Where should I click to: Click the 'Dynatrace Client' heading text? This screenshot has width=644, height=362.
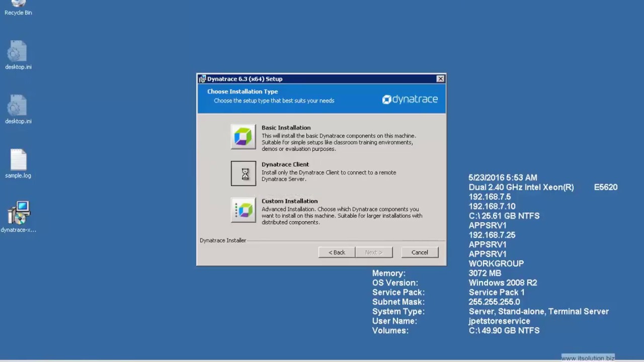285,164
